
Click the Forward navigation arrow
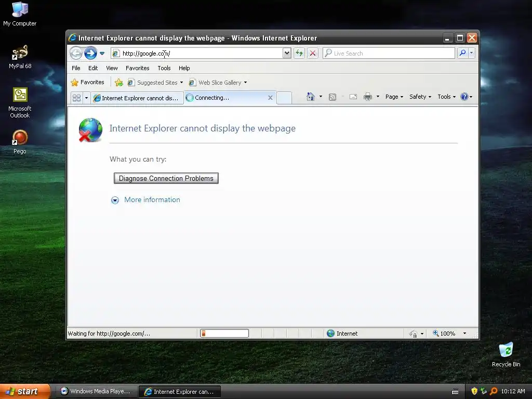(90, 54)
